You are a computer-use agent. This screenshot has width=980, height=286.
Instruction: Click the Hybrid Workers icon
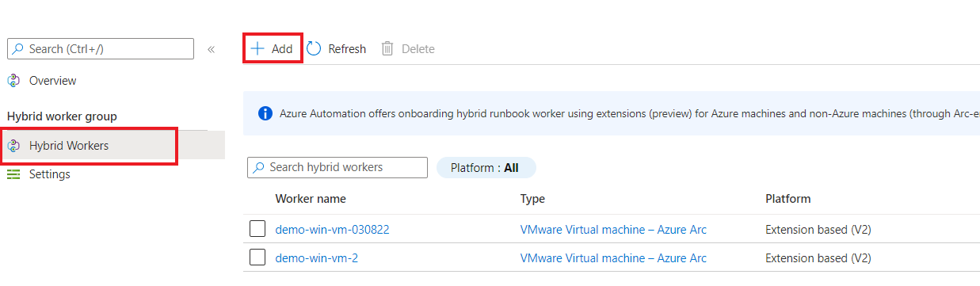[13, 146]
